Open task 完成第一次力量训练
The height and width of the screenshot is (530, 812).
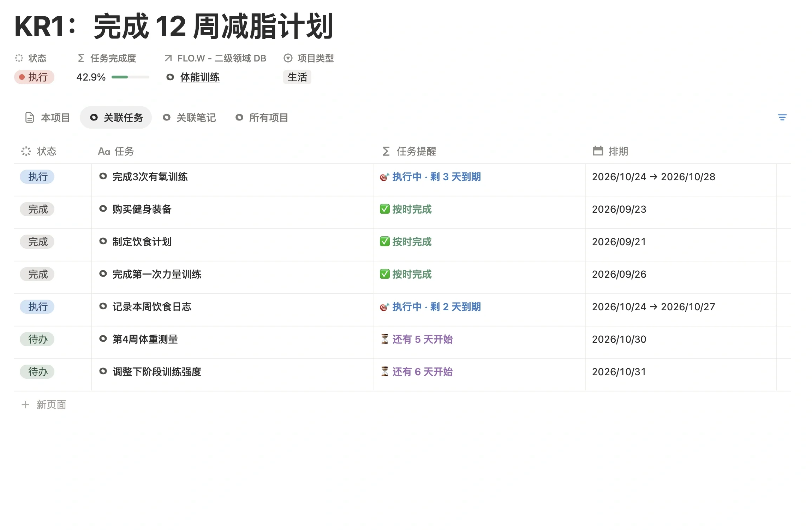coord(156,274)
